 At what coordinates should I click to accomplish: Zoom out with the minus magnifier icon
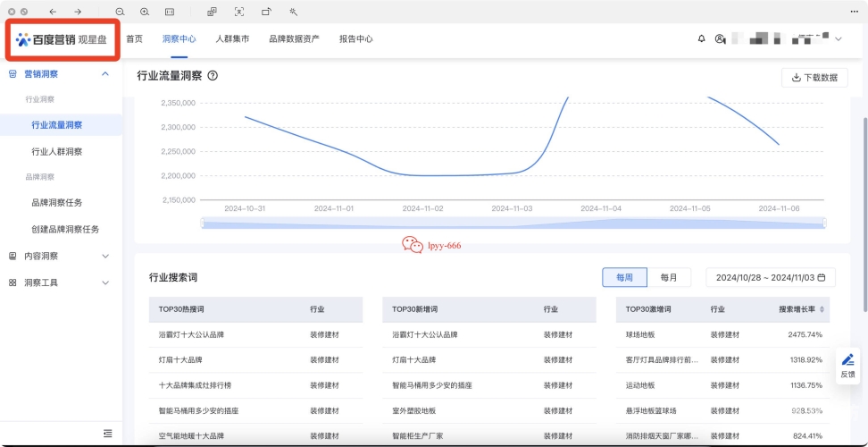click(x=121, y=12)
